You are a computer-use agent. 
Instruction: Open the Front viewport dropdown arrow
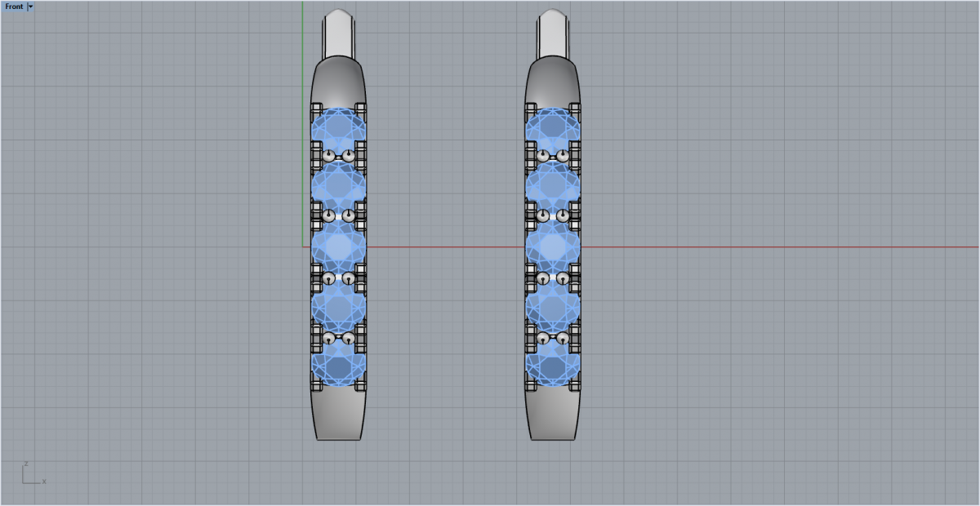[x=30, y=7]
